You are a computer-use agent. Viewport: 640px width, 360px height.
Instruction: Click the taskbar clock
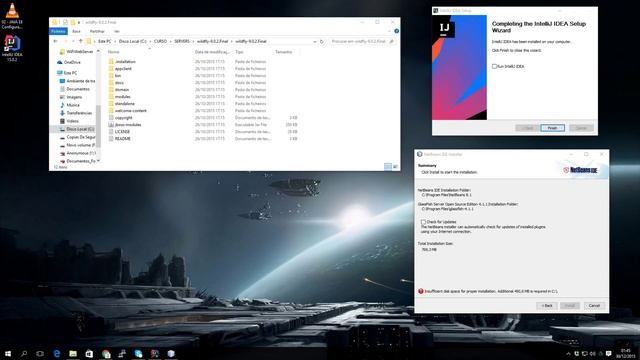(x=625, y=353)
